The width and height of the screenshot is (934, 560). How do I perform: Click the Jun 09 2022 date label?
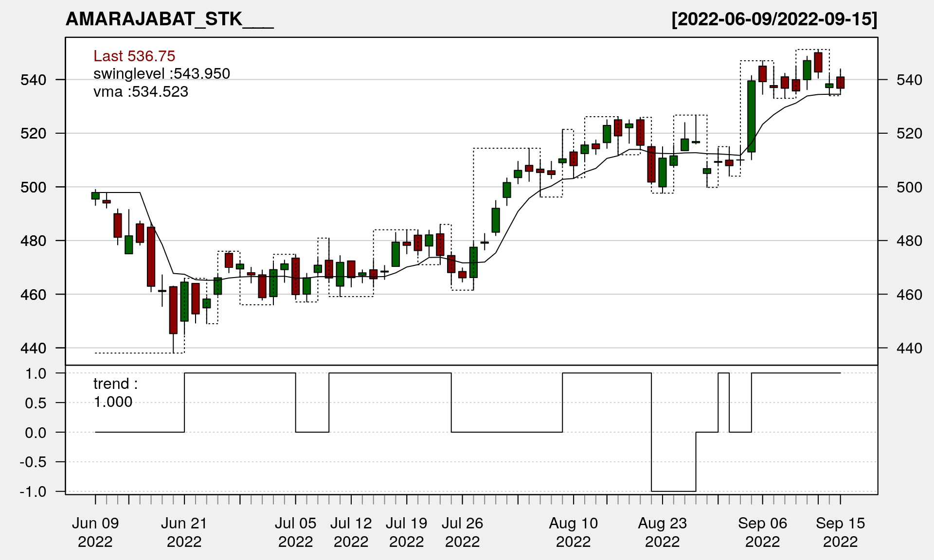(x=95, y=532)
